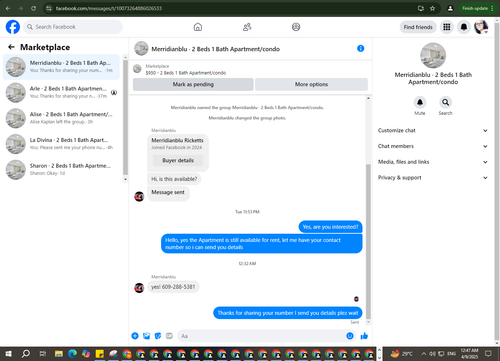The height and width of the screenshot is (361, 500).
Task: Open the Sharon 2 Beds conversation
Action: point(61,169)
